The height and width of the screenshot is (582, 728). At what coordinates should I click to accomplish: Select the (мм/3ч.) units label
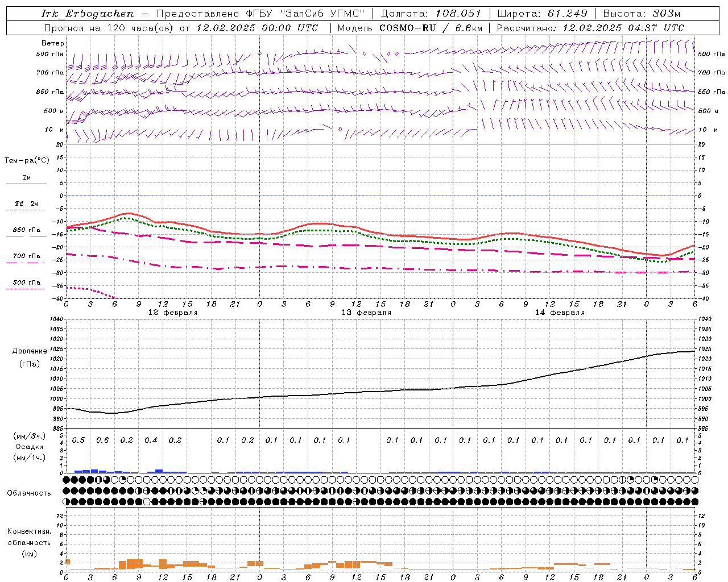[29, 436]
